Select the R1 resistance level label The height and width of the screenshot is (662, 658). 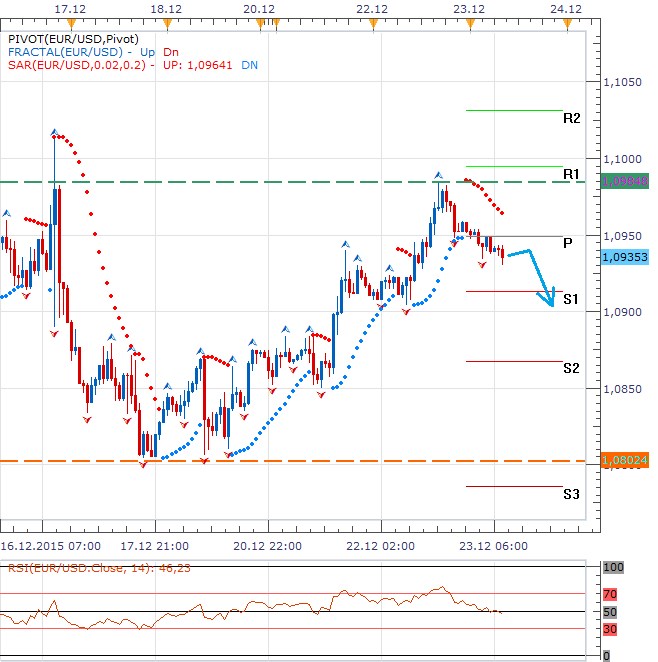(571, 174)
